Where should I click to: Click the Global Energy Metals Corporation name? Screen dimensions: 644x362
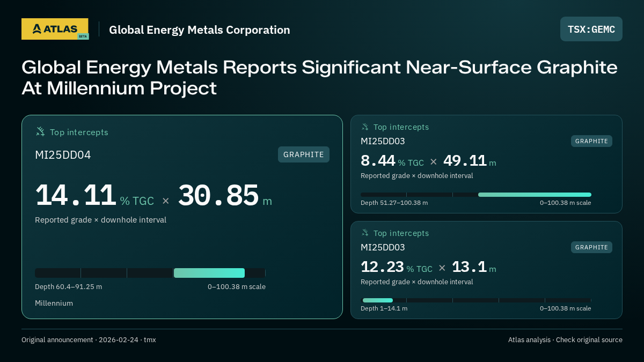(200, 30)
